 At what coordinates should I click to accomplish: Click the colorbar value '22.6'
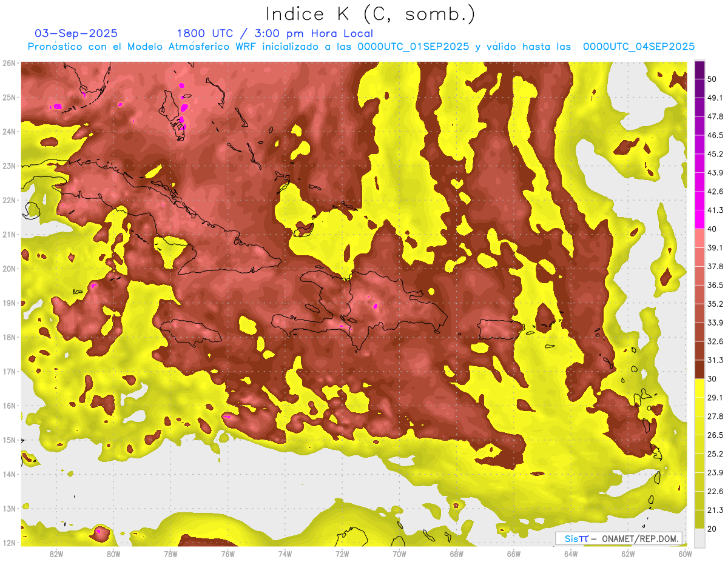[715, 491]
